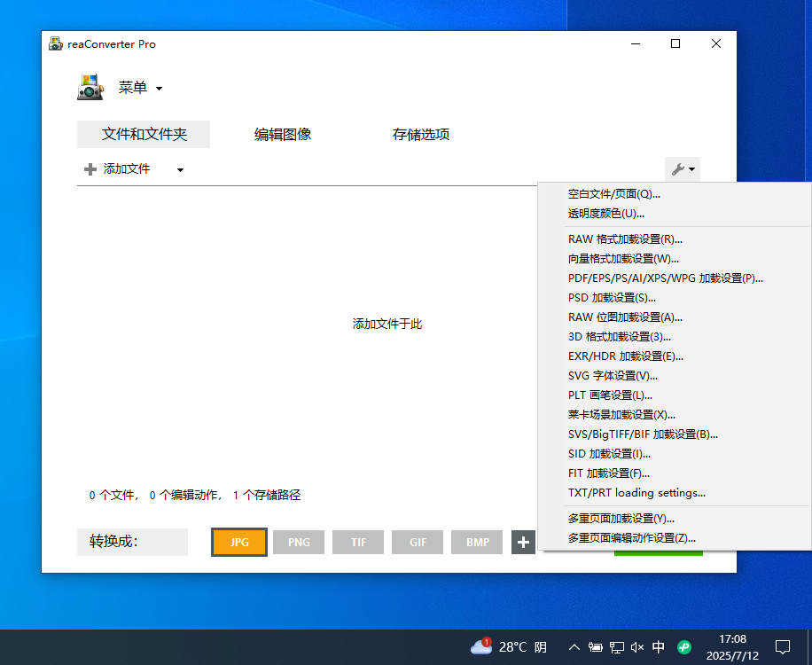Open FIT 加载设置(F) entry
Image resolution: width=812 pixels, height=665 pixels.
[x=675, y=473]
